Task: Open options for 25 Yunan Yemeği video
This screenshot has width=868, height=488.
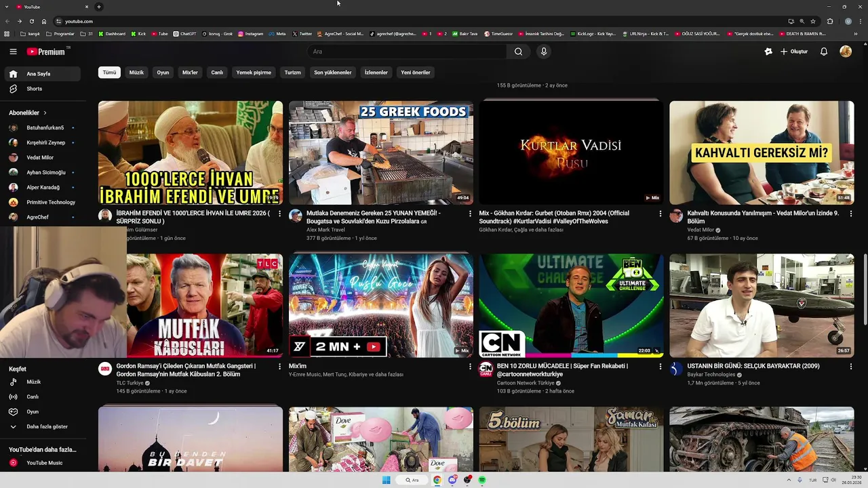Action: 470,213
